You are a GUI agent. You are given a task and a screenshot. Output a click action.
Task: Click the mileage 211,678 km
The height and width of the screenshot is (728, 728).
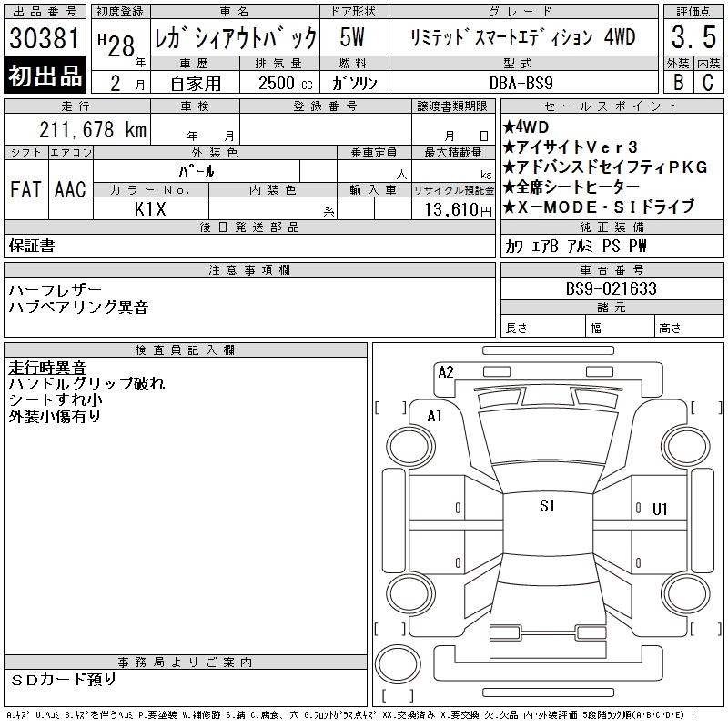[93, 129]
